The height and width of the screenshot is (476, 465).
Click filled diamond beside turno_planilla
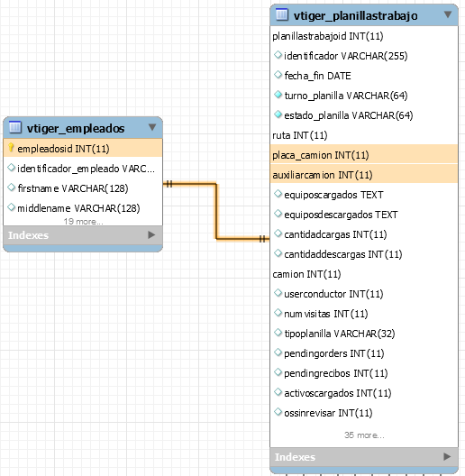tap(278, 95)
